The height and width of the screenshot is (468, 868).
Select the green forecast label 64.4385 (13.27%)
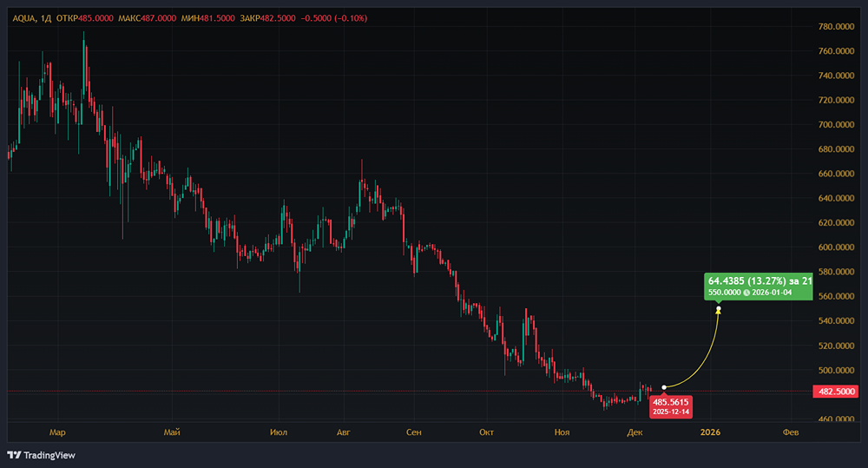(x=758, y=287)
